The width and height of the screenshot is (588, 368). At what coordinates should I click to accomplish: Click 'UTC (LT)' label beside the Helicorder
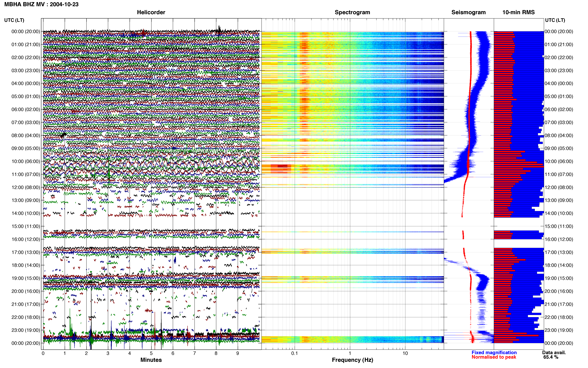point(14,20)
